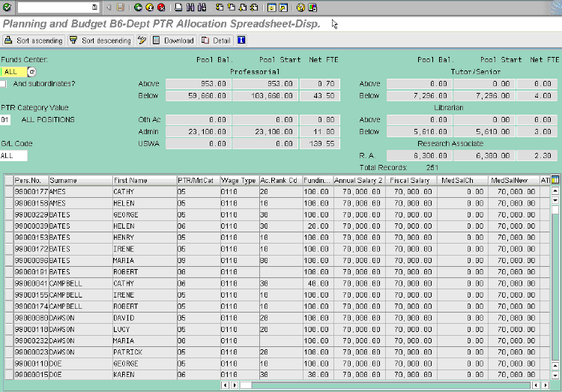The width and height of the screenshot is (562, 392).
Task: Click the Annual Salary 2 column header
Action: 360,180
